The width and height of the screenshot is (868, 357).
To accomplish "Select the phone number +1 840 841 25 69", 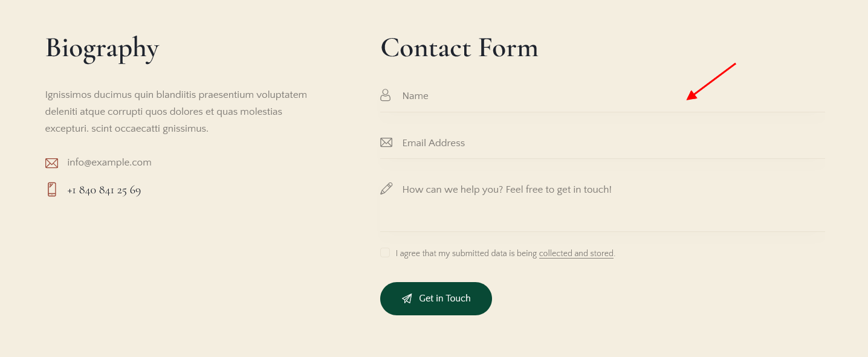I will point(104,190).
